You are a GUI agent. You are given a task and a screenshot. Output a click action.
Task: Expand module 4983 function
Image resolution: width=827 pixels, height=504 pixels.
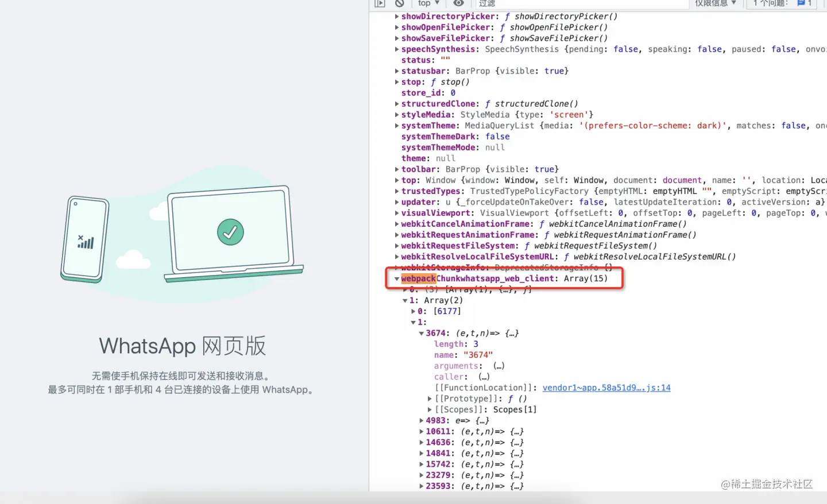(x=422, y=421)
